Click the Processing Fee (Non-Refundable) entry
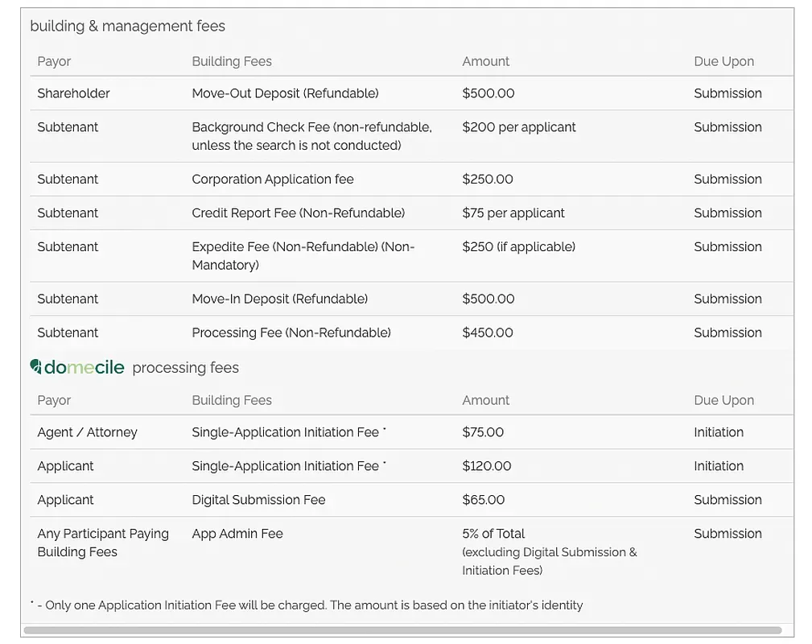 click(291, 332)
